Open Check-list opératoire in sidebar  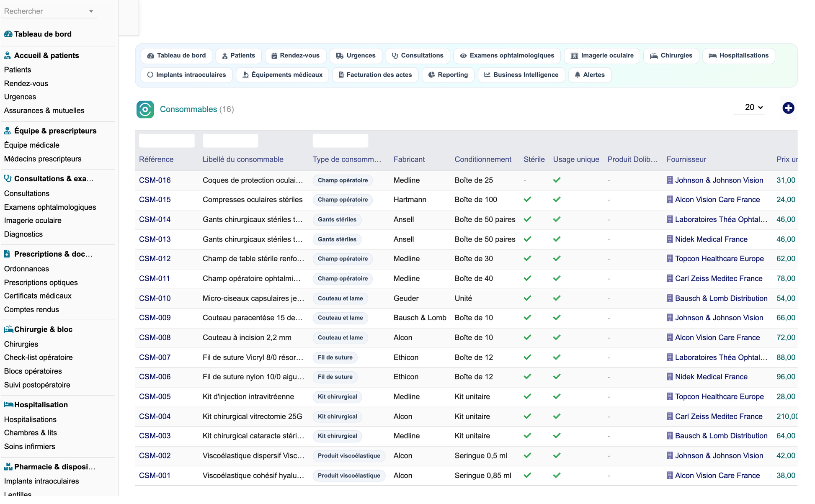point(38,357)
